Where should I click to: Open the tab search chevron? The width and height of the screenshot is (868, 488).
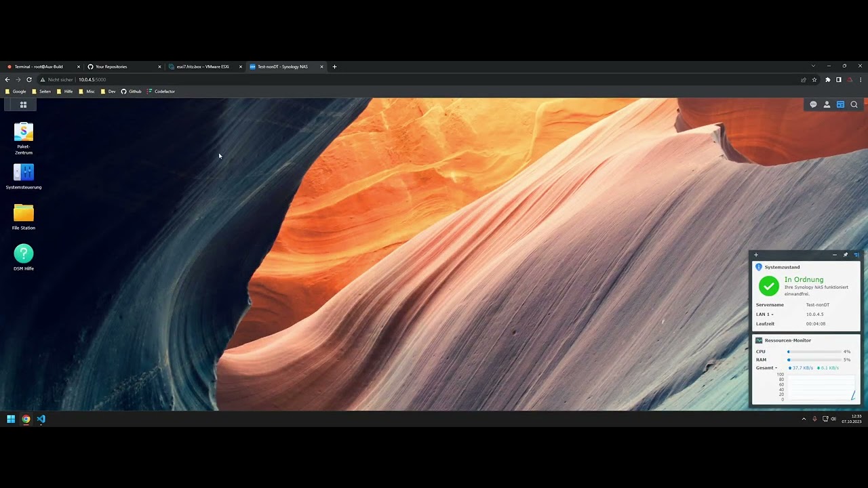[813, 66]
